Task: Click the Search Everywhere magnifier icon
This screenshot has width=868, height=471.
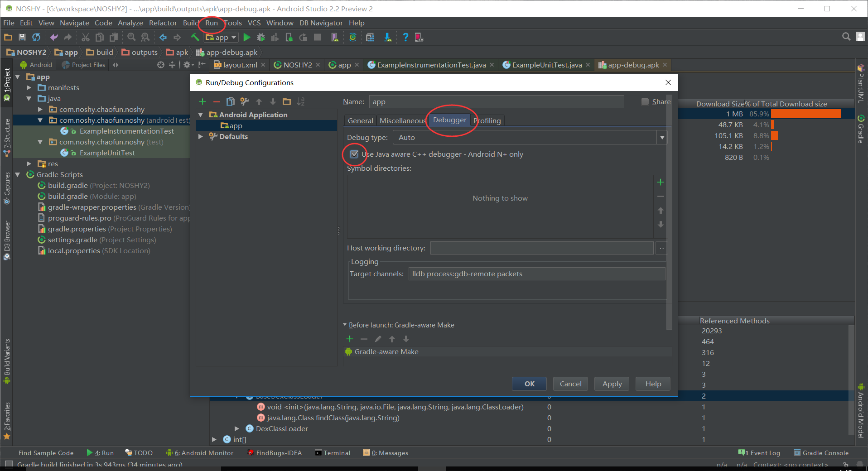Action: (846, 37)
